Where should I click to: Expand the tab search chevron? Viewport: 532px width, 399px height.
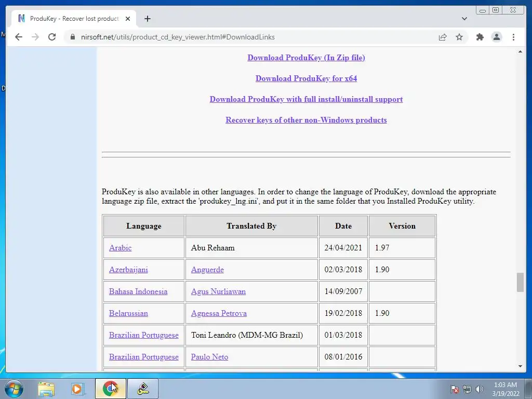pos(464,19)
